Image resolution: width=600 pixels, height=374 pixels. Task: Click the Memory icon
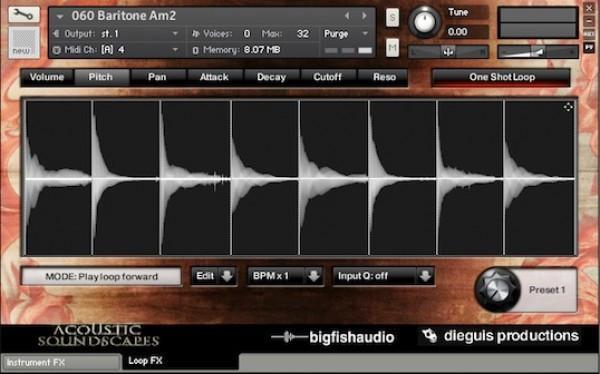point(196,50)
